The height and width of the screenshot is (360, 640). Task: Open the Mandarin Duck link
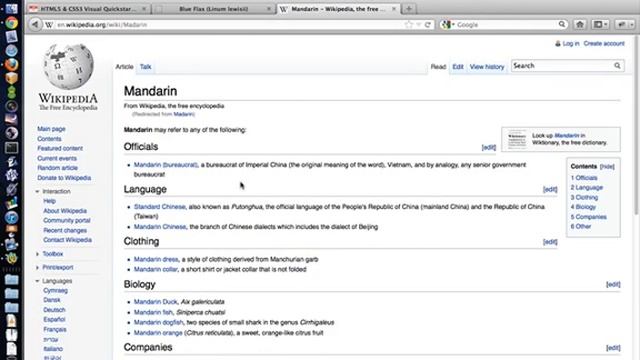(x=156, y=302)
